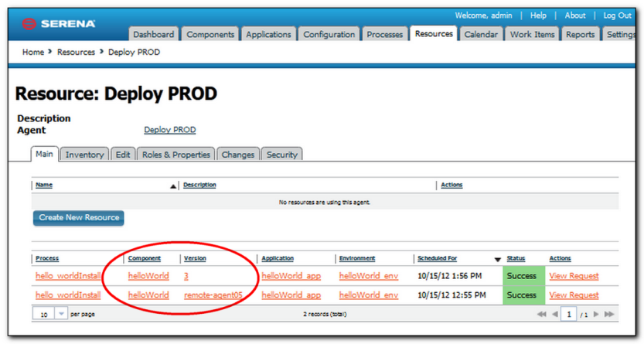Open the Settings tab
The width and height of the screenshot is (644, 344).
619,35
